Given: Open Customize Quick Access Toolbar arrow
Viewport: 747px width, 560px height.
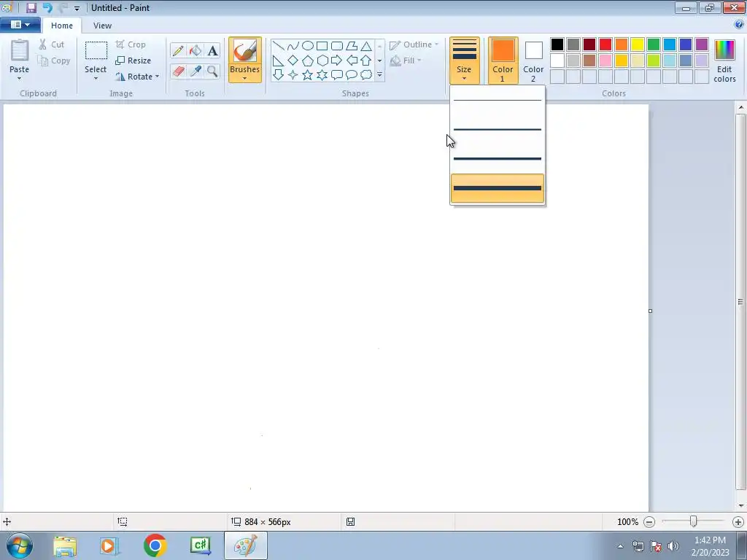Looking at the screenshot, I should [x=77, y=8].
